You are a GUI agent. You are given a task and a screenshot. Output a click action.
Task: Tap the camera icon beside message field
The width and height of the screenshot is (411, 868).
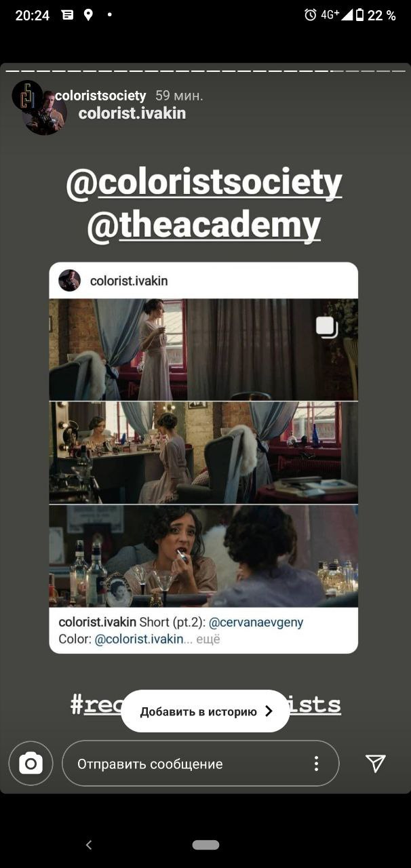31,764
